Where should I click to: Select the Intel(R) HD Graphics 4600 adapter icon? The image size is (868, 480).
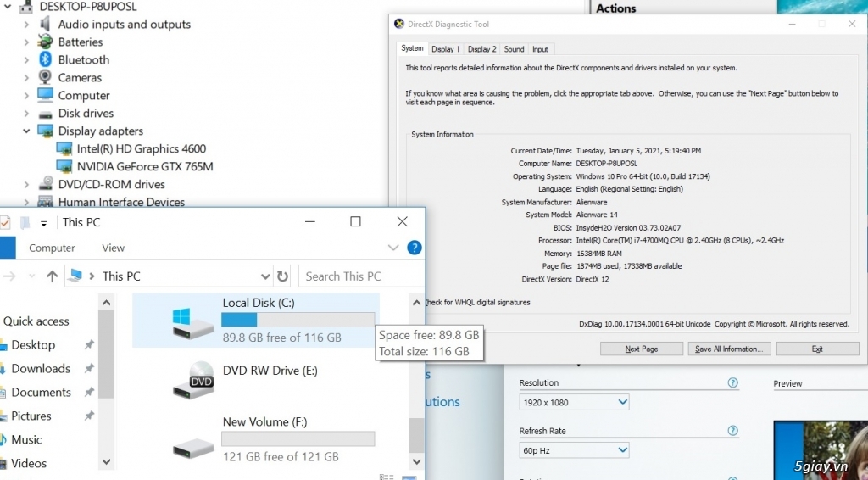64,148
